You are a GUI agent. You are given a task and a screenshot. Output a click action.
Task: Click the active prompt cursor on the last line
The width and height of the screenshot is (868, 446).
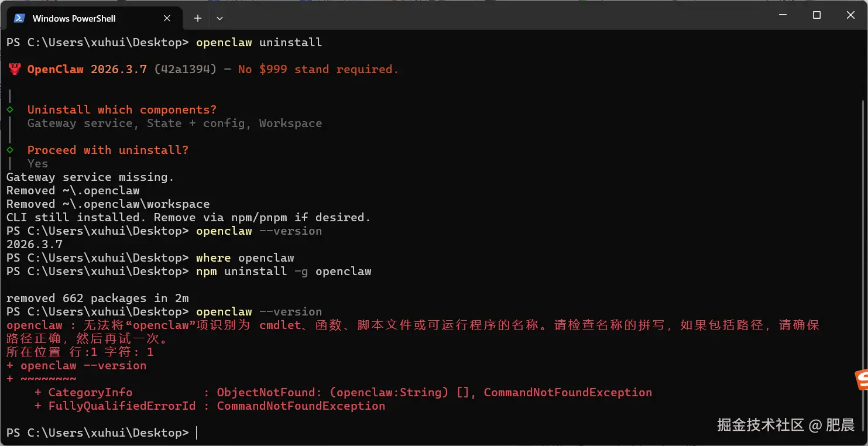[x=197, y=433]
